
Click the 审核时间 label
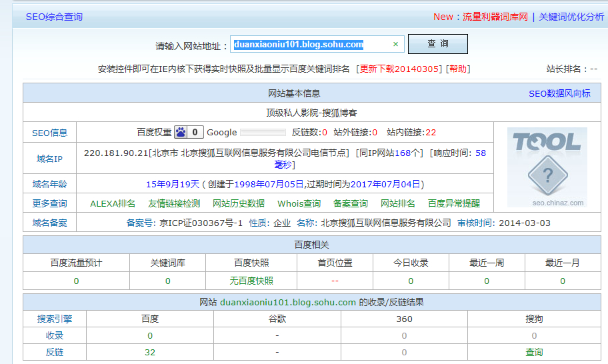[x=476, y=223]
